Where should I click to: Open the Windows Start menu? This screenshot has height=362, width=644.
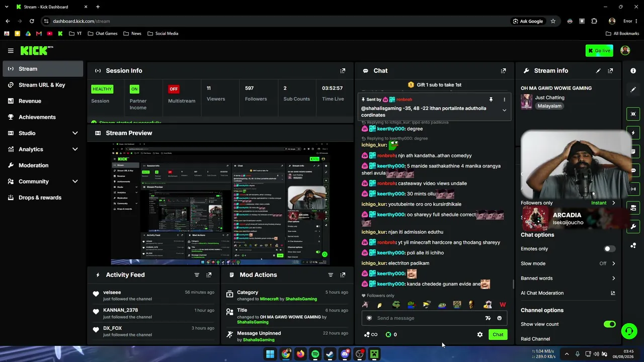pos(270,354)
